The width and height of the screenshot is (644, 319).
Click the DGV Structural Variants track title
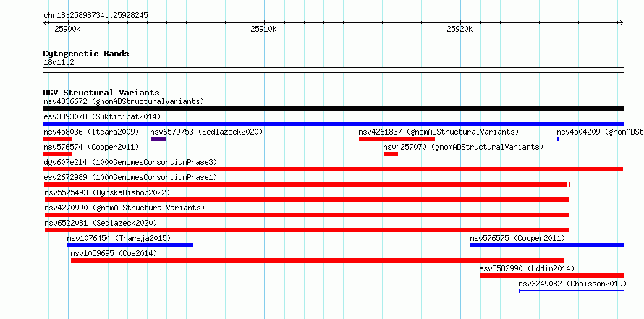pos(101,93)
